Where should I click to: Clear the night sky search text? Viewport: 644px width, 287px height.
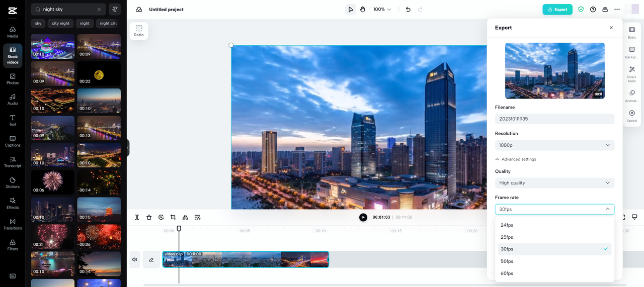point(99,10)
